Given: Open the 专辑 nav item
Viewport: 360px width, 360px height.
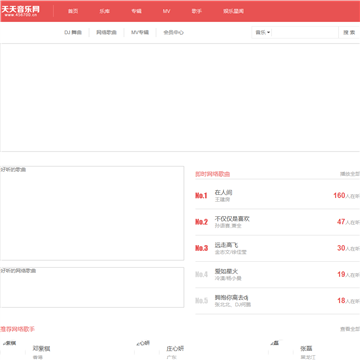Looking at the screenshot, I should pyautogui.click(x=136, y=11).
